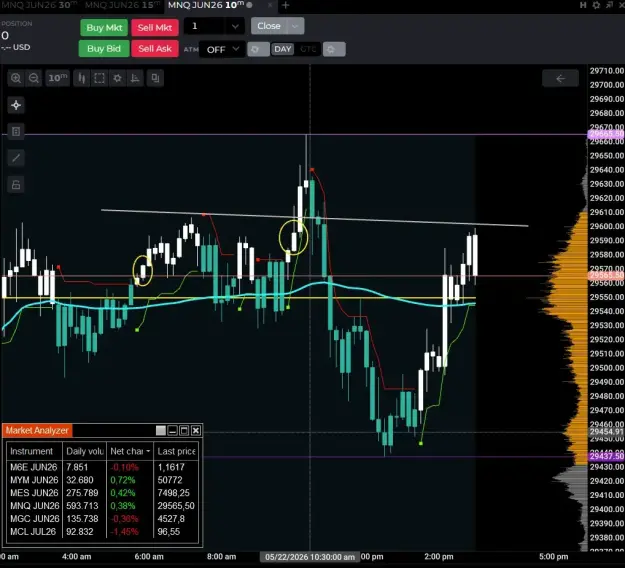Open the ATM OFF strategy dropdown
This screenshot has height=568, width=625.
pyautogui.click(x=222, y=49)
